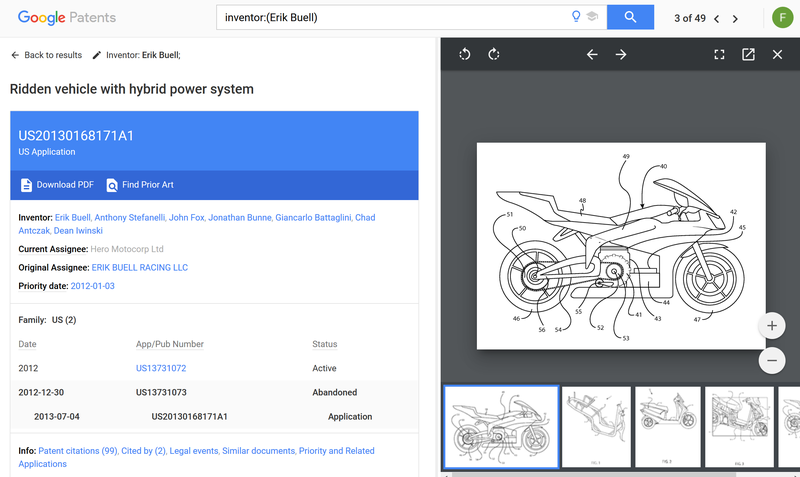This screenshot has width=800, height=477.
Task: Open inventor Erik Buell link
Action: coord(72,217)
